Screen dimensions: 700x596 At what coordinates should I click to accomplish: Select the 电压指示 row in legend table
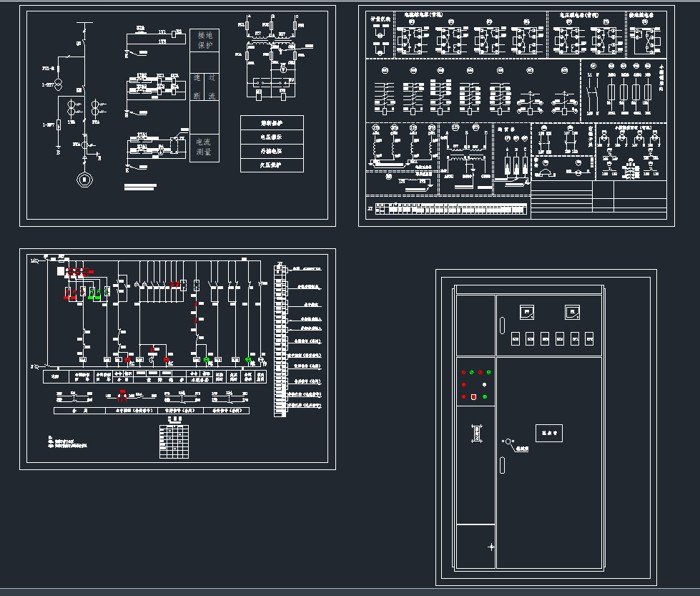(x=272, y=136)
